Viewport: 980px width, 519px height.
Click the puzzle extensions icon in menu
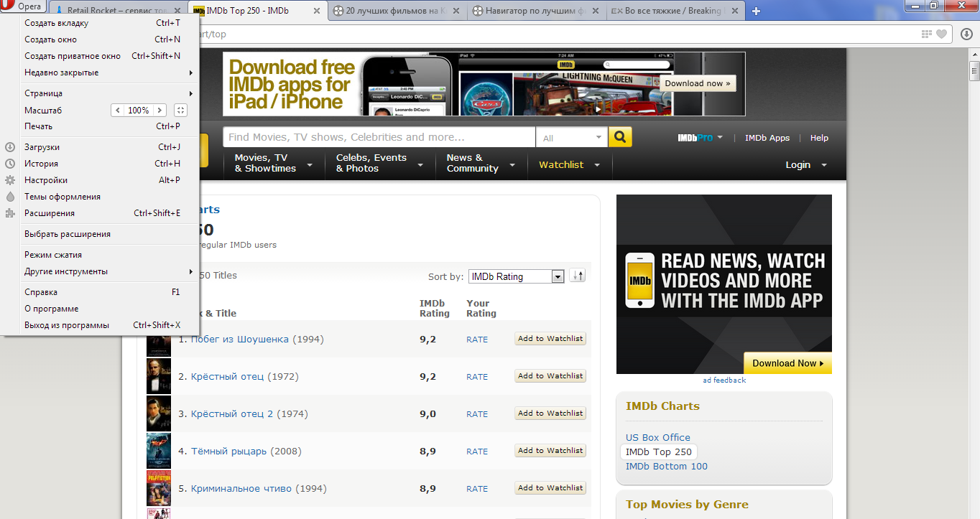point(10,213)
